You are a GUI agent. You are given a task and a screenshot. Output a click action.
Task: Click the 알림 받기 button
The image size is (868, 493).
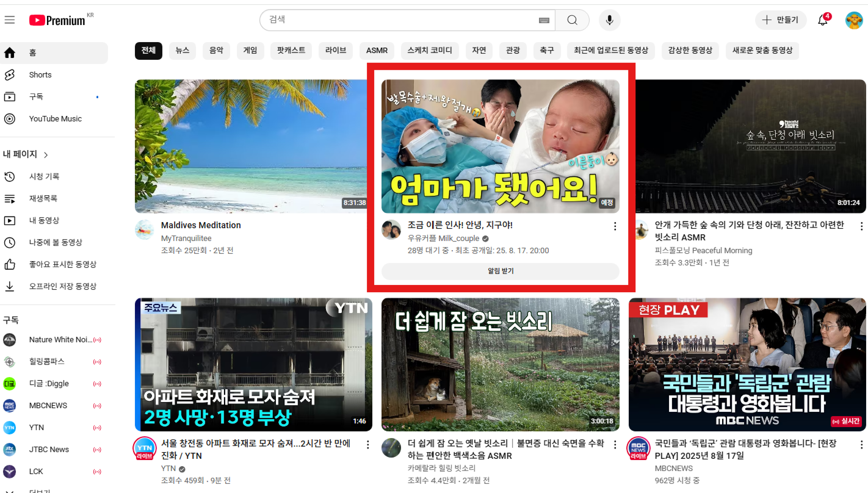[500, 271]
